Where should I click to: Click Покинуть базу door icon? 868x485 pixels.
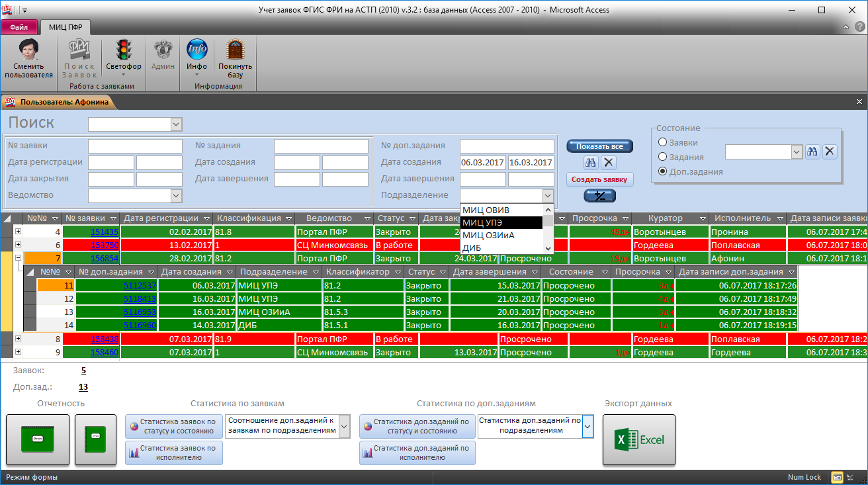point(235,52)
